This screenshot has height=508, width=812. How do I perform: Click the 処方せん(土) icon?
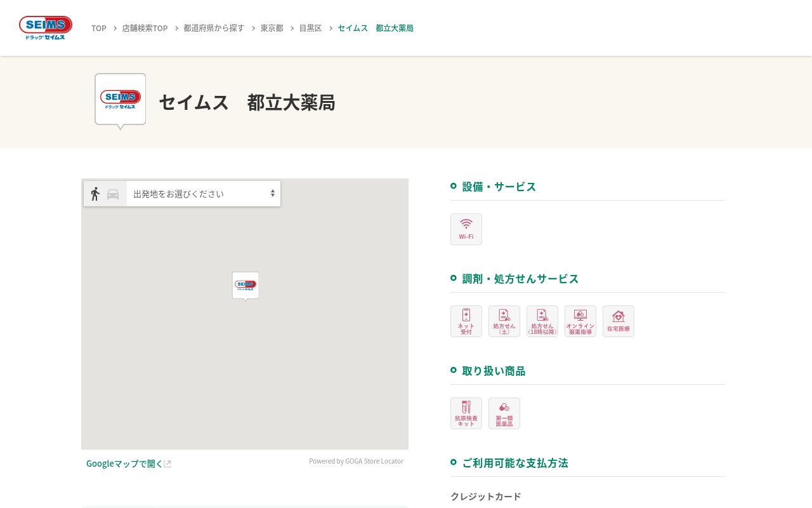pos(504,321)
